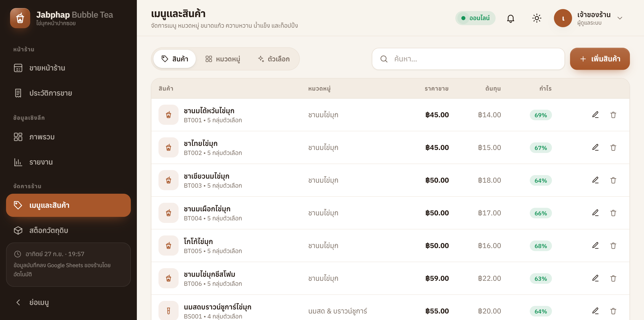Screen dimensions: 644x320
Task: Select เมนูและสินค้า sidebar item
Action: click(x=68, y=205)
